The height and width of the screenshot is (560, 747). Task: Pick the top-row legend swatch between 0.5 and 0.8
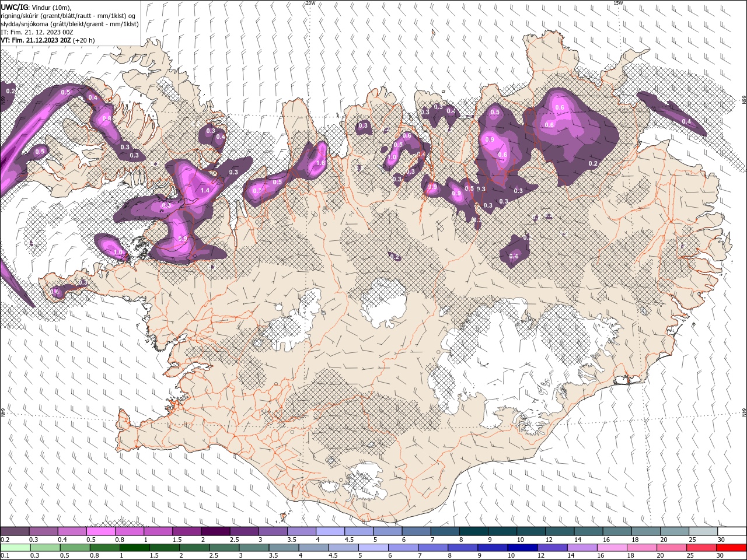coord(100,531)
